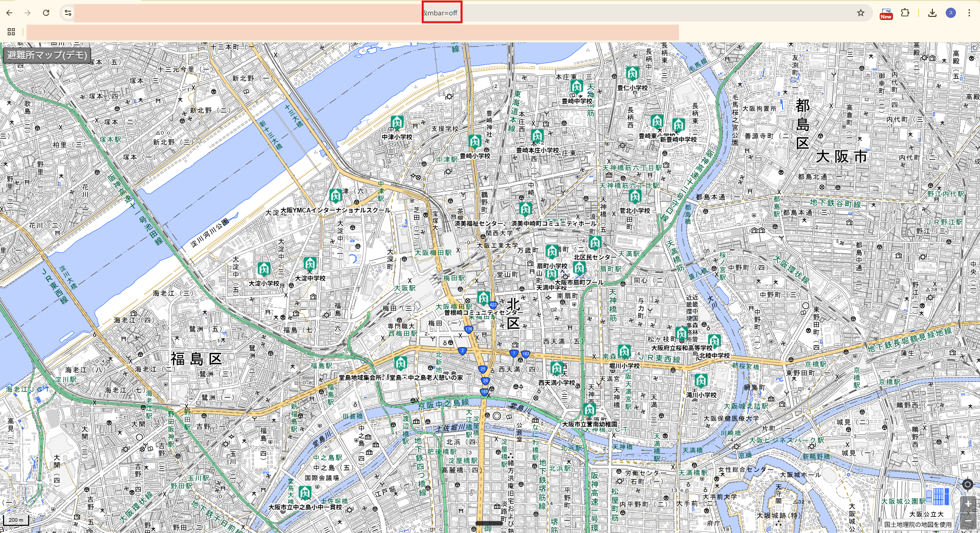Open the 滝川小学校 shelter marker
980x533 pixels.
701,381
